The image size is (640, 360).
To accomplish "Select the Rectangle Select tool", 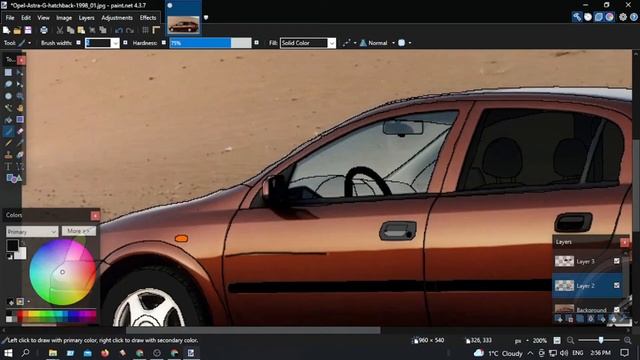I will pos(8,73).
